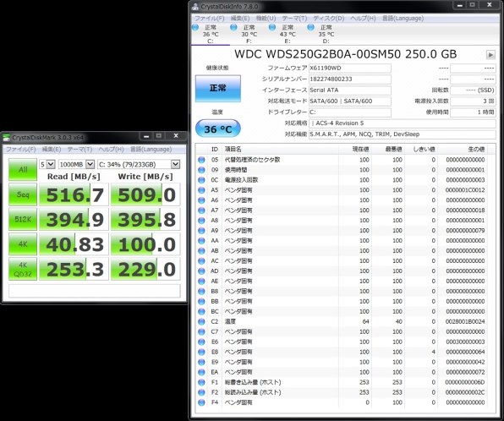
Task: Click the empty comment field in CrystalDiskMark
Action: click(95, 291)
